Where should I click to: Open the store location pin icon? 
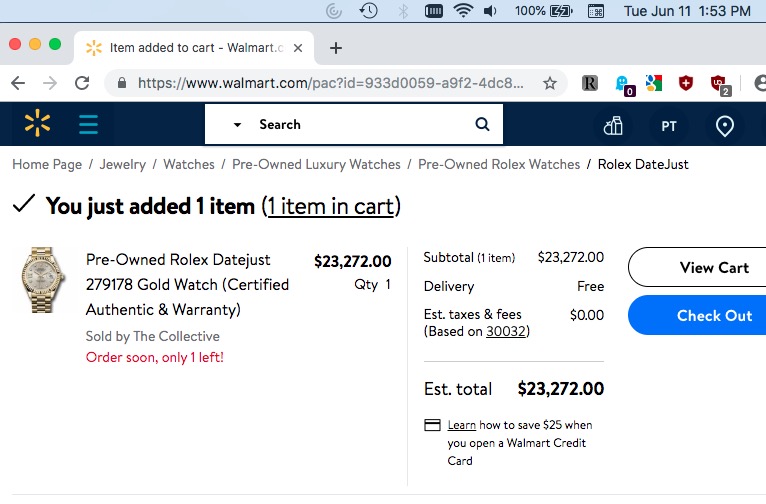pos(725,125)
